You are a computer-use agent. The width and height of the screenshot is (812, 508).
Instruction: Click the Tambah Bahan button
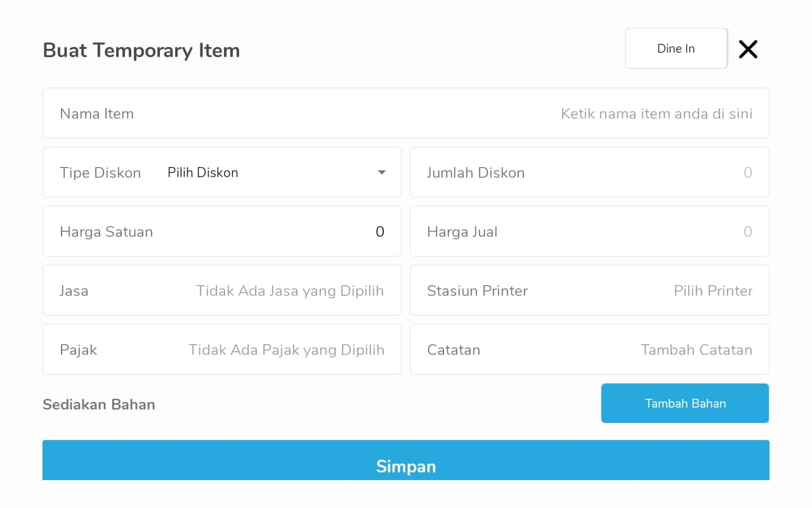click(685, 403)
